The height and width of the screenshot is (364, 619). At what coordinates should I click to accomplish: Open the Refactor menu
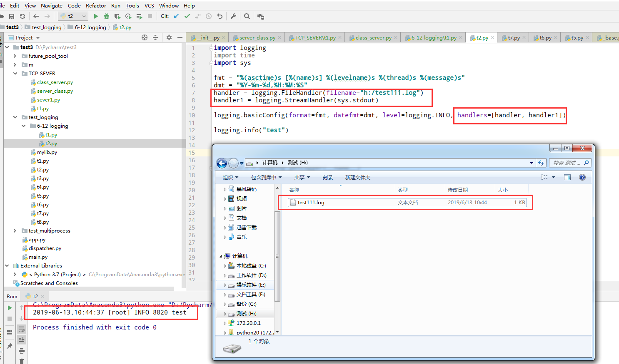tap(96, 5)
